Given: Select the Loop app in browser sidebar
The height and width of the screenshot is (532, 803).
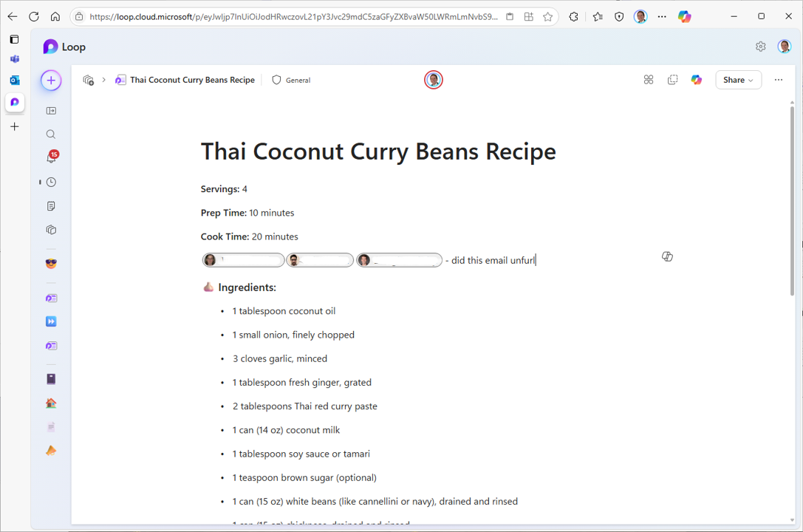Looking at the screenshot, I should click(14, 102).
